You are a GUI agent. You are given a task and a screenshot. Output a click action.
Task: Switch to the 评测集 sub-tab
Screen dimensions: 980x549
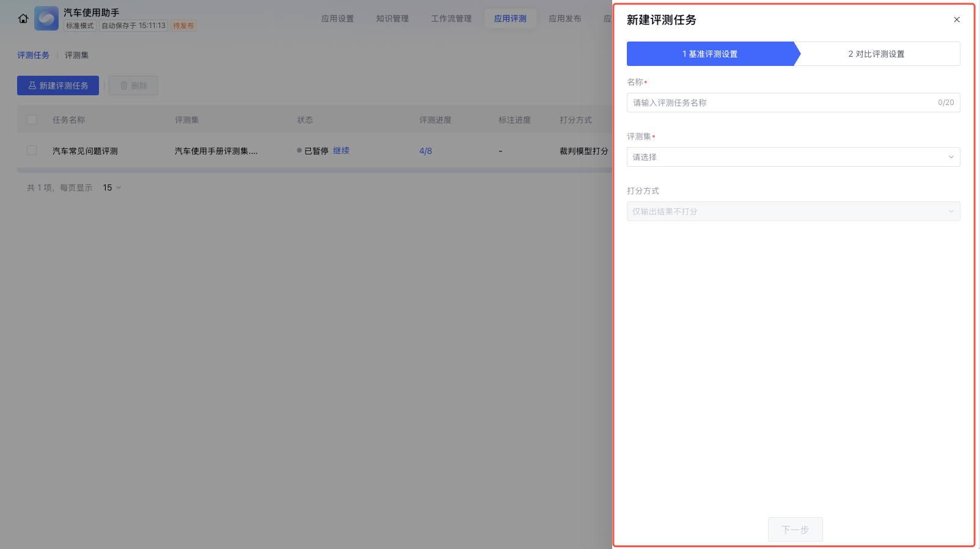76,55
